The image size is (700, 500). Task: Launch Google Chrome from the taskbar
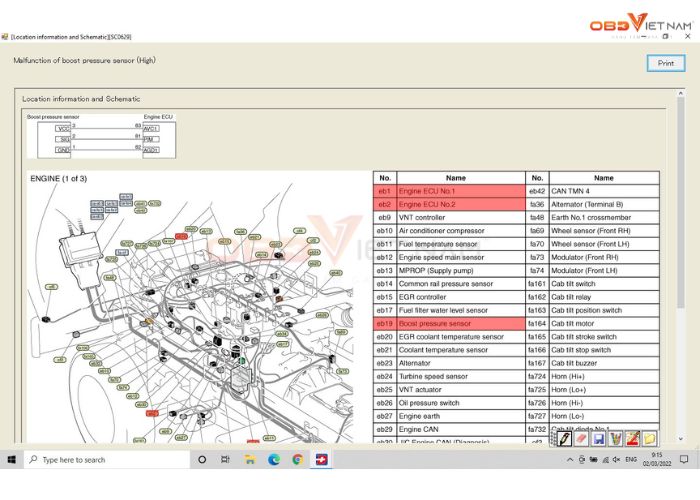coord(297,459)
